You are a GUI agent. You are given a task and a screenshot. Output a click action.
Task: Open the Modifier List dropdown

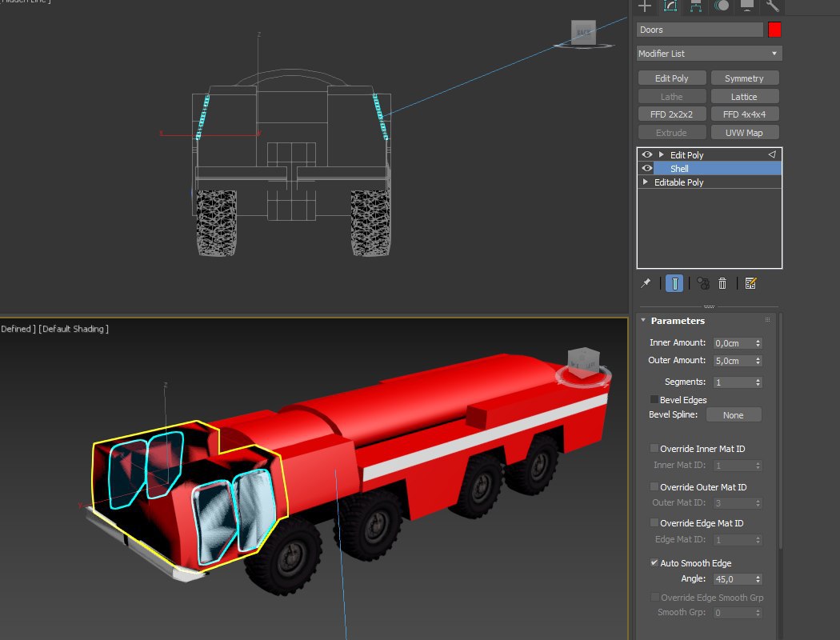click(710, 53)
